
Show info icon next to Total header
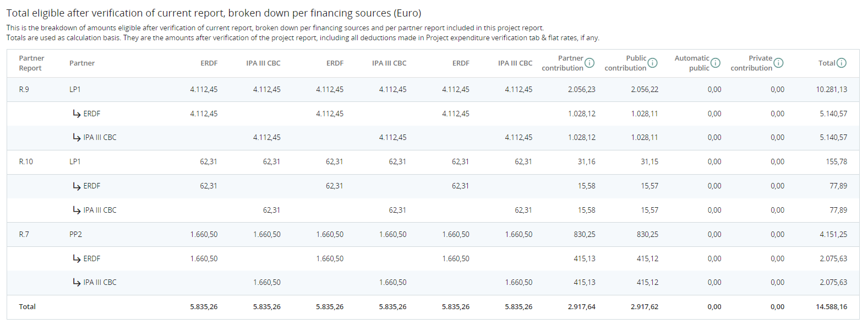[x=842, y=63]
